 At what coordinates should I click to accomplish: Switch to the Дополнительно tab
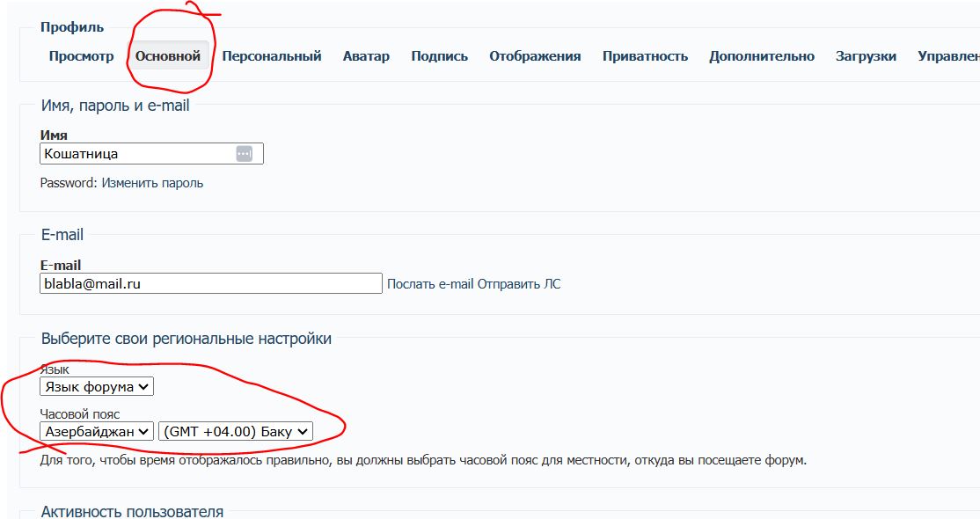tap(762, 56)
